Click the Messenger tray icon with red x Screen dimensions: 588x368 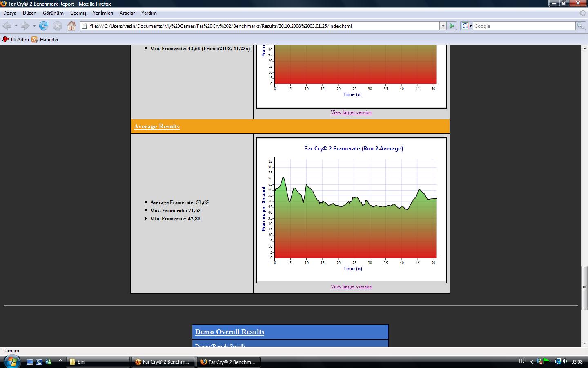click(539, 361)
